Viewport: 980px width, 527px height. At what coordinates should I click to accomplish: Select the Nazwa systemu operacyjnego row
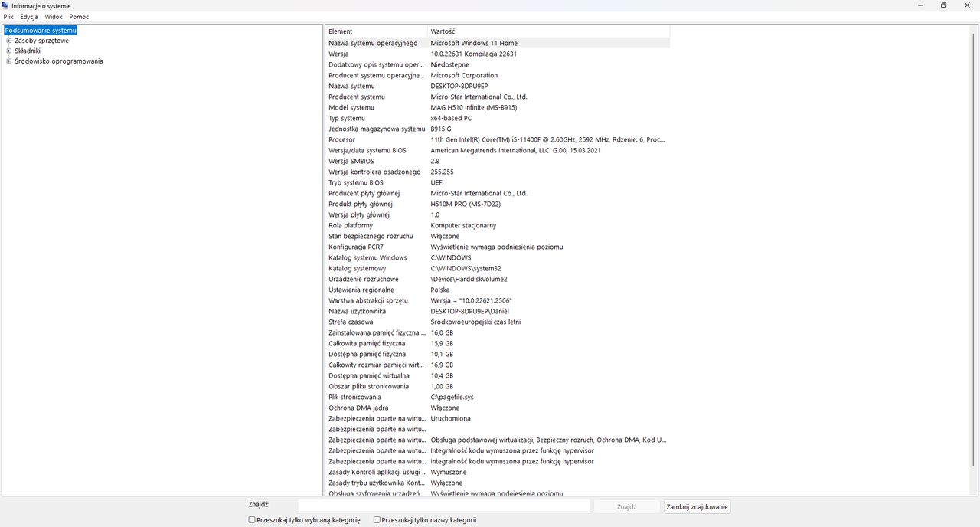pos(498,44)
